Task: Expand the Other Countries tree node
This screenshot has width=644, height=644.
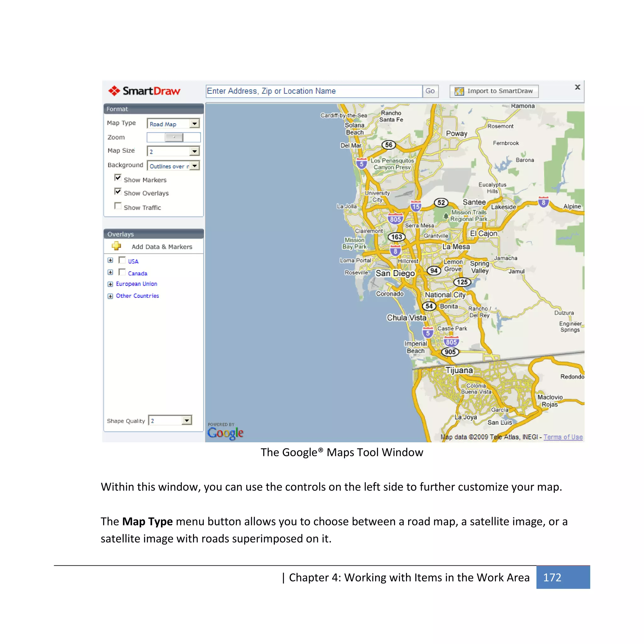Action: pyautogui.click(x=110, y=296)
